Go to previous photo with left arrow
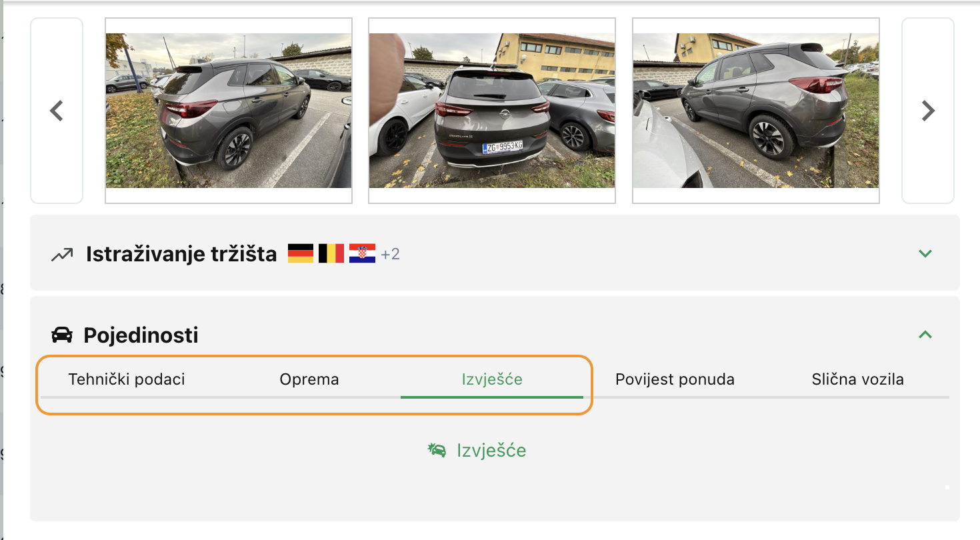Screen dimensions: 980x540 tap(57, 111)
